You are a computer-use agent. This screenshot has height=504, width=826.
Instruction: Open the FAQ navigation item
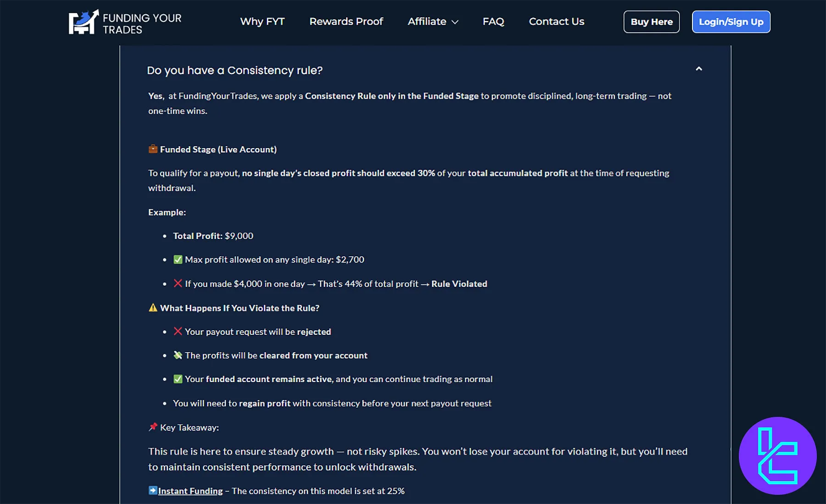point(493,22)
